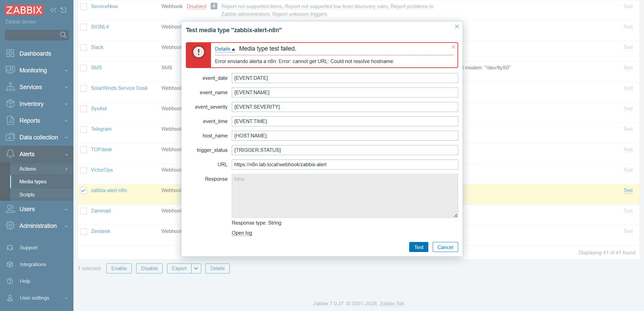Click the Users icon in the sidebar

click(10, 209)
